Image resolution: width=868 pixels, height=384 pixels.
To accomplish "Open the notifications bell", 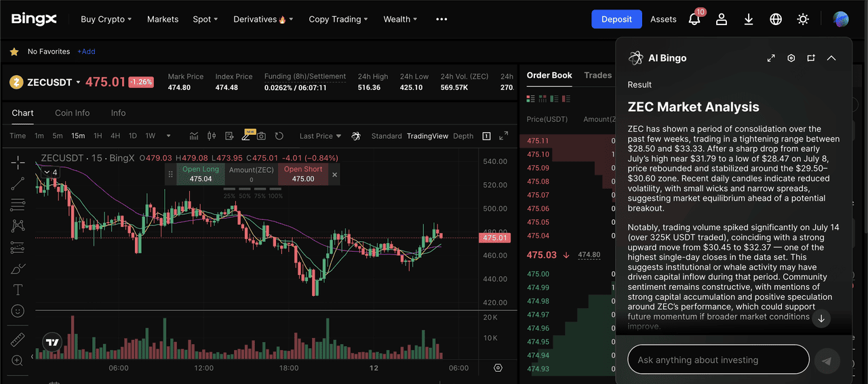I will pyautogui.click(x=694, y=20).
